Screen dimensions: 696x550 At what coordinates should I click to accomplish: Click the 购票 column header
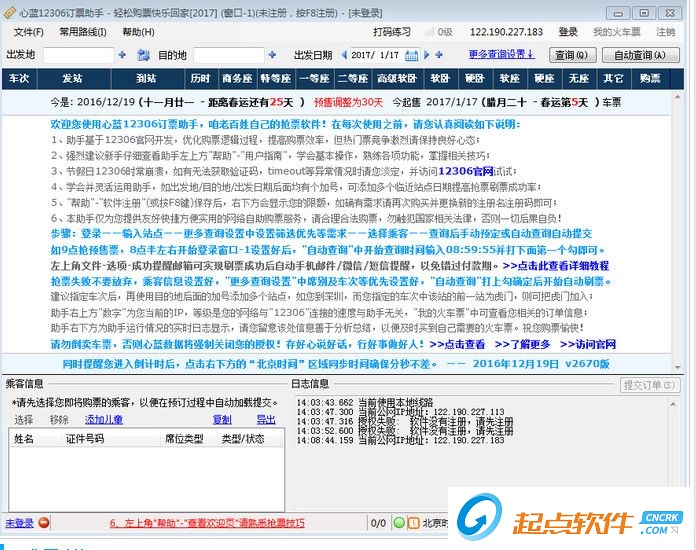tap(650, 79)
